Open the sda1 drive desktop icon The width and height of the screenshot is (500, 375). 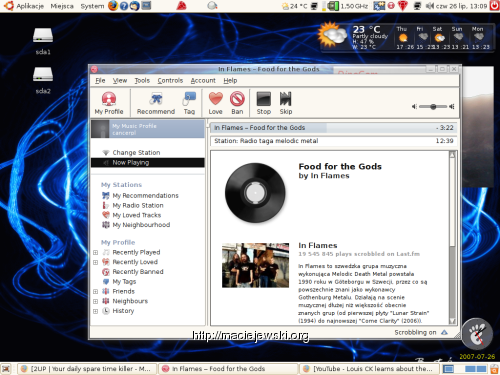[43, 41]
